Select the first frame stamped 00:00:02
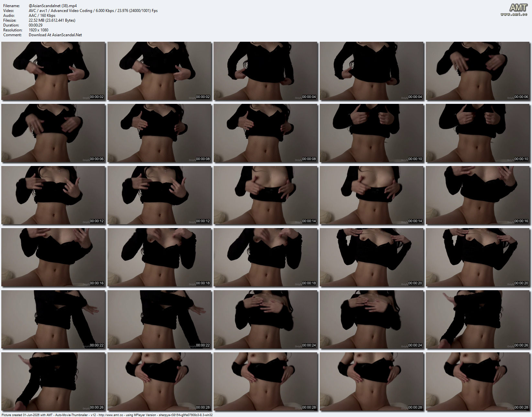The width and height of the screenshot is (532, 417). point(53,71)
